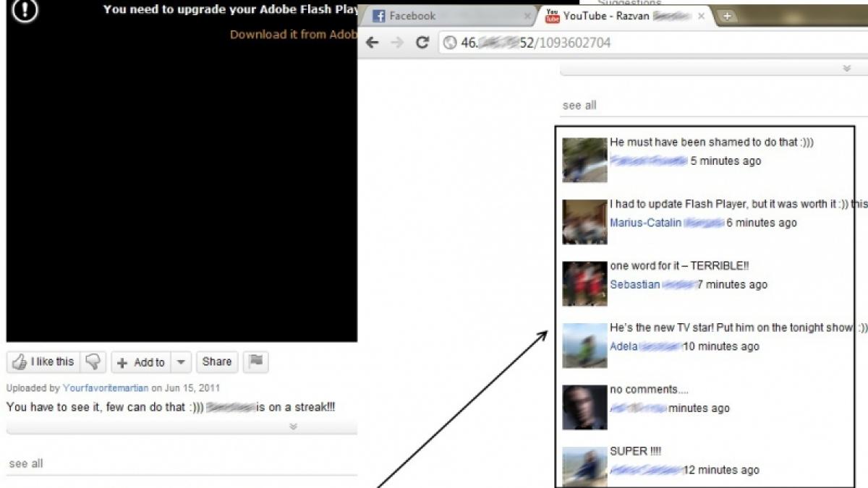Click the 'Uploaded by' date text Jun 15, 2011
The image size is (868, 488).
click(192, 388)
